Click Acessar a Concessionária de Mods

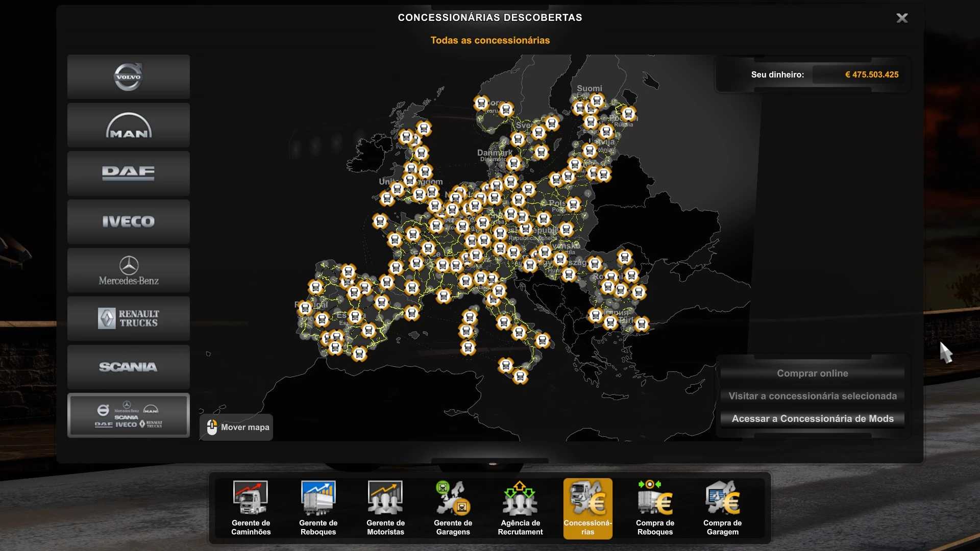pos(812,418)
